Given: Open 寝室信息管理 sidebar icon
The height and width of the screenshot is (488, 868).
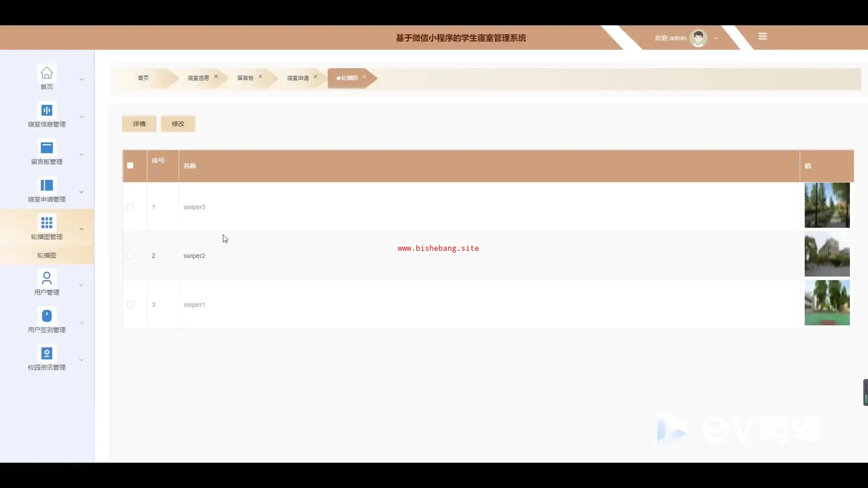Looking at the screenshot, I should (47, 110).
